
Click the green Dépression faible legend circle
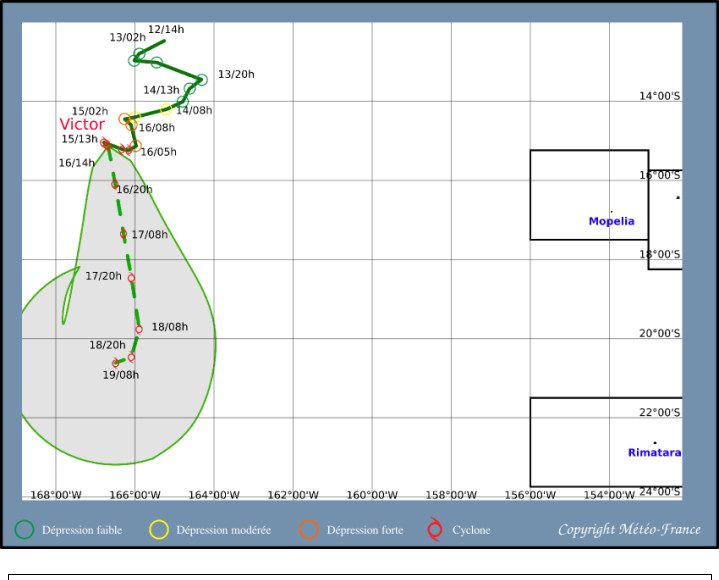(x=24, y=530)
